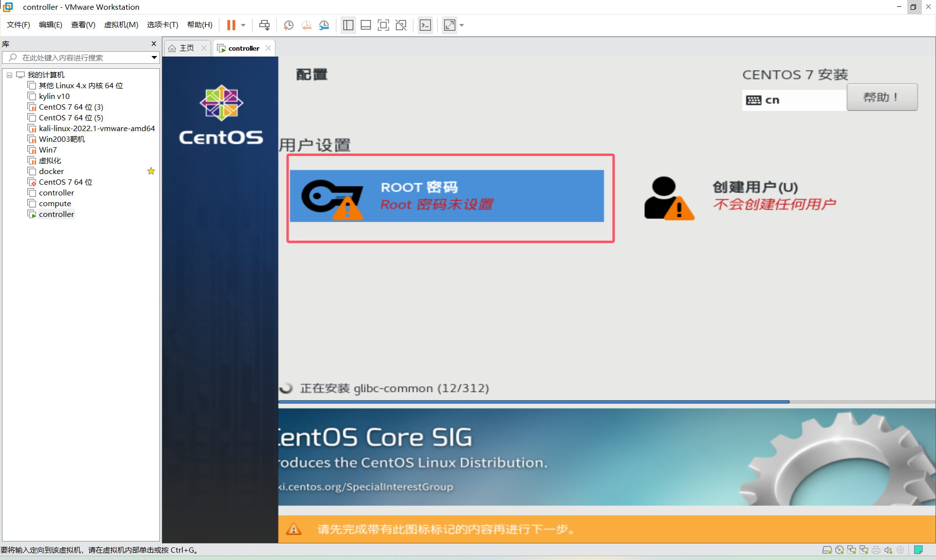Open the snapshot manager with the wrench clock icon

click(x=324, y=25)
